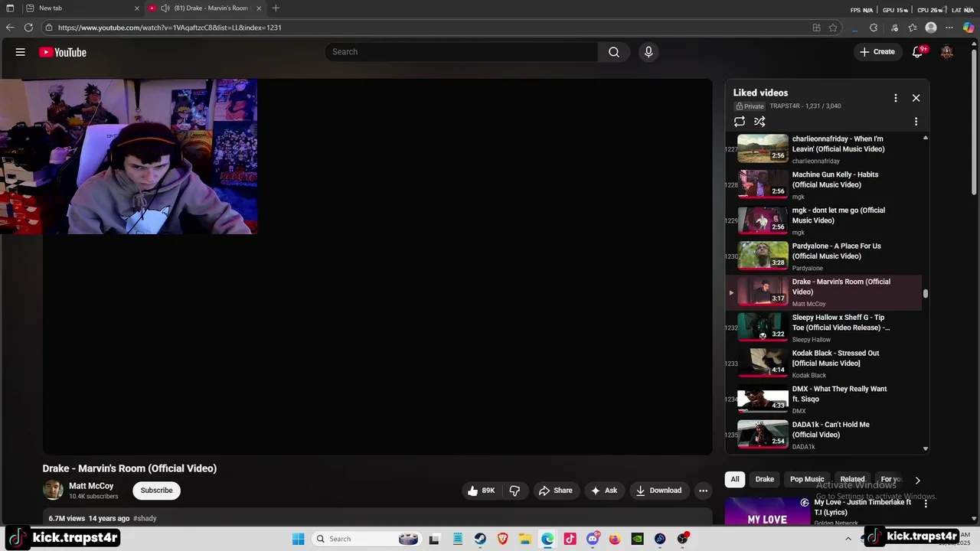
Task: Download the video
Action: click(x=658, y=491)
